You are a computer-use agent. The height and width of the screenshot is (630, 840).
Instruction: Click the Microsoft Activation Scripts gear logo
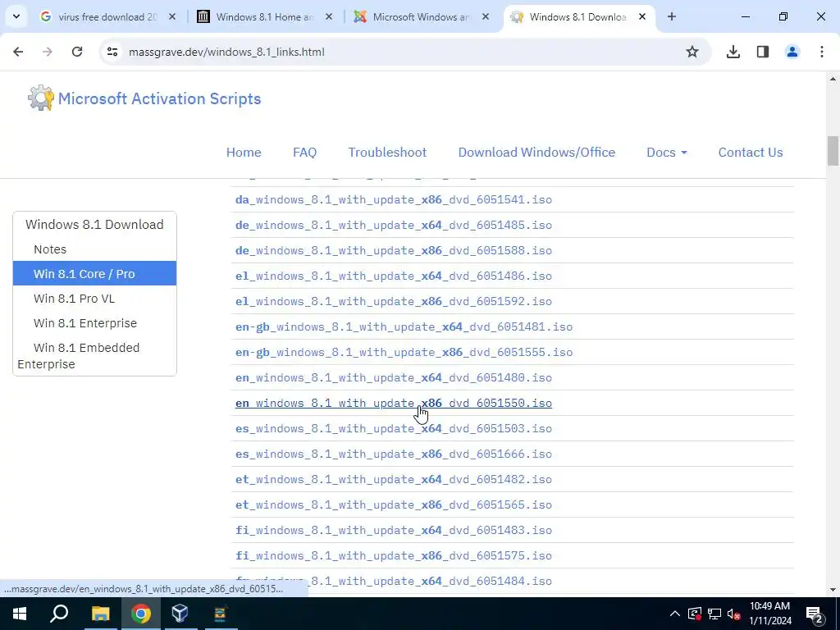pyautogui.click(x=41, y=98)
